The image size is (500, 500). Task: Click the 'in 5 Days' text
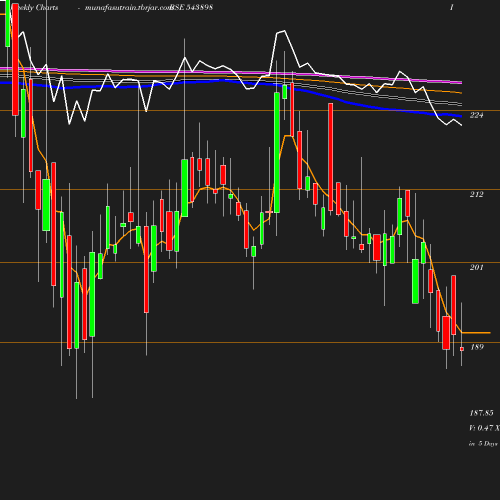483,444
